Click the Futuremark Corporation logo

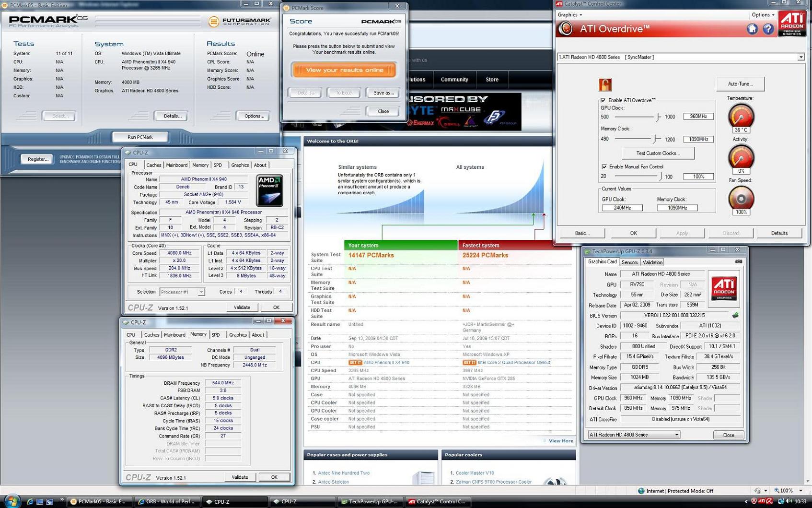(x=240, y=22)
